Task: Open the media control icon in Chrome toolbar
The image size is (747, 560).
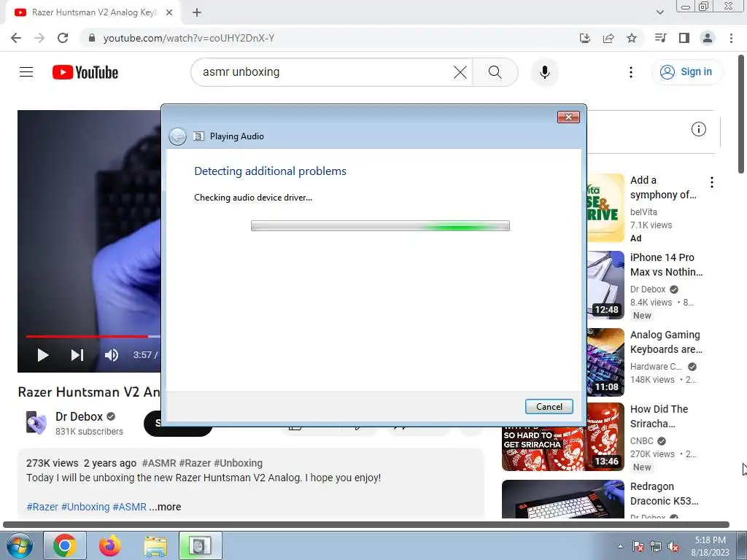Action: coord(660,38)
